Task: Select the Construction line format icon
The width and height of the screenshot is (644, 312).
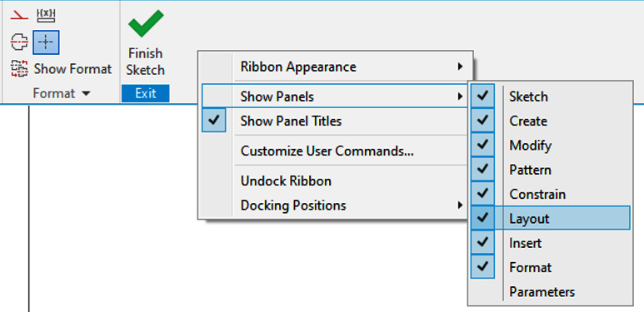Action: pyautogui.click(x=19, y=16)
